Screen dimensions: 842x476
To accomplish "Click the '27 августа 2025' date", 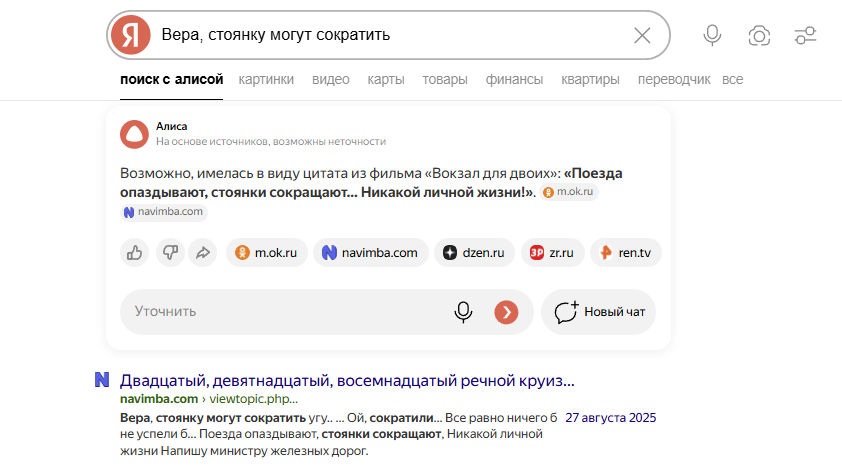I will tap(611, 418).
